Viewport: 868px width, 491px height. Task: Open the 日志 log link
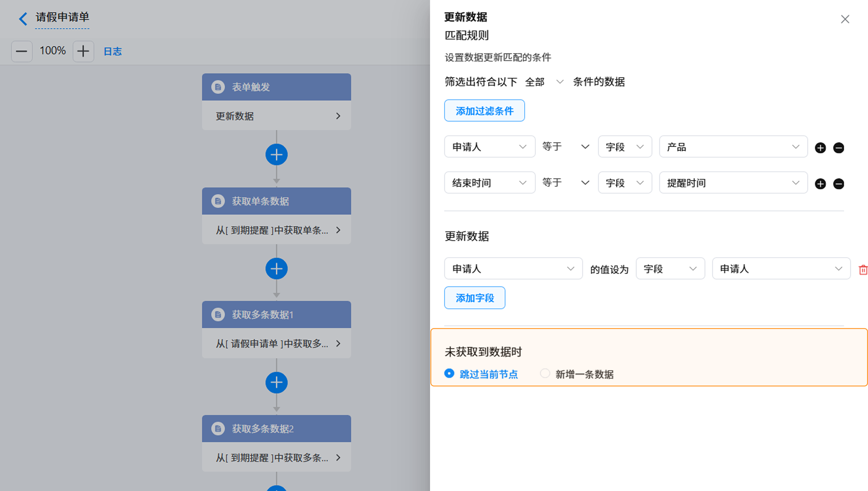coord(113,51)
